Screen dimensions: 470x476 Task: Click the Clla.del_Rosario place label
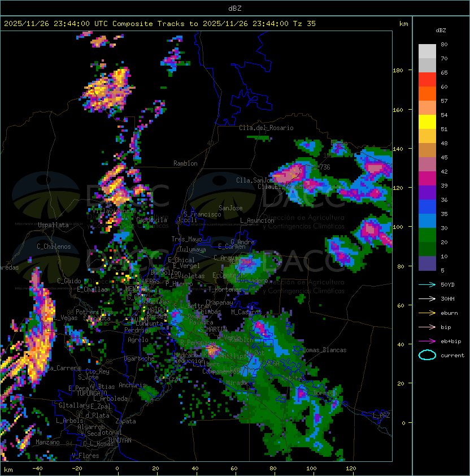click(266, 128)
